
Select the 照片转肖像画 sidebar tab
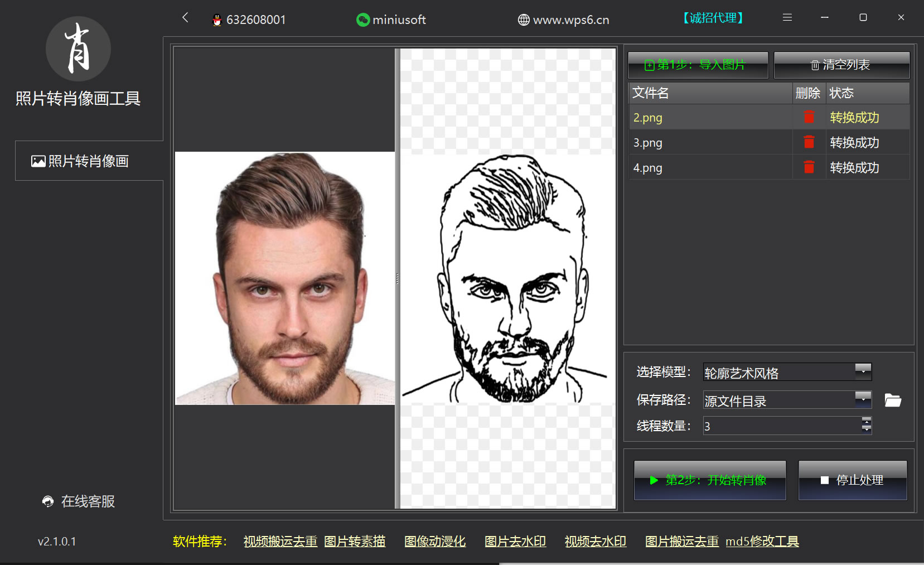click(89, 161)
